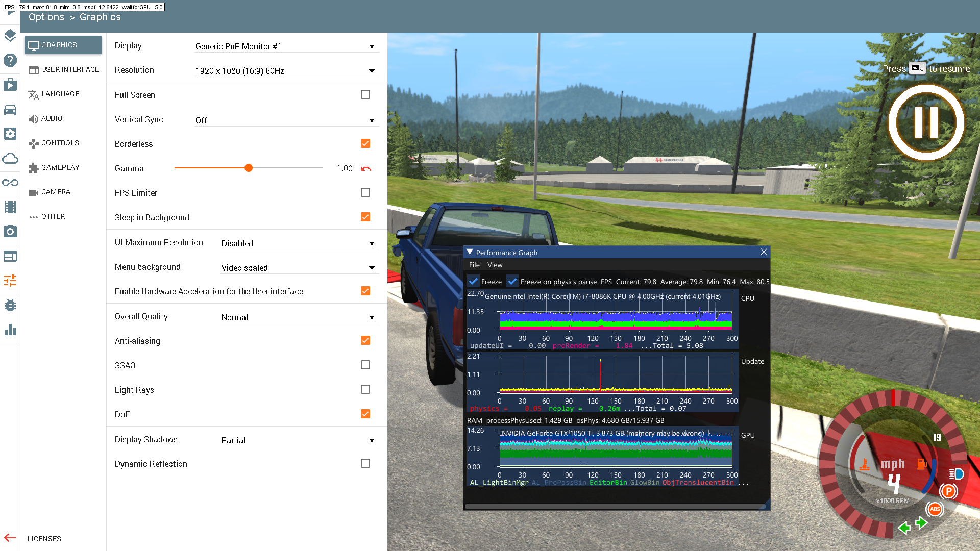Reset gamma with the red undo arrow
This screenshot has height=551, width=980.
[x=365, y=168]
